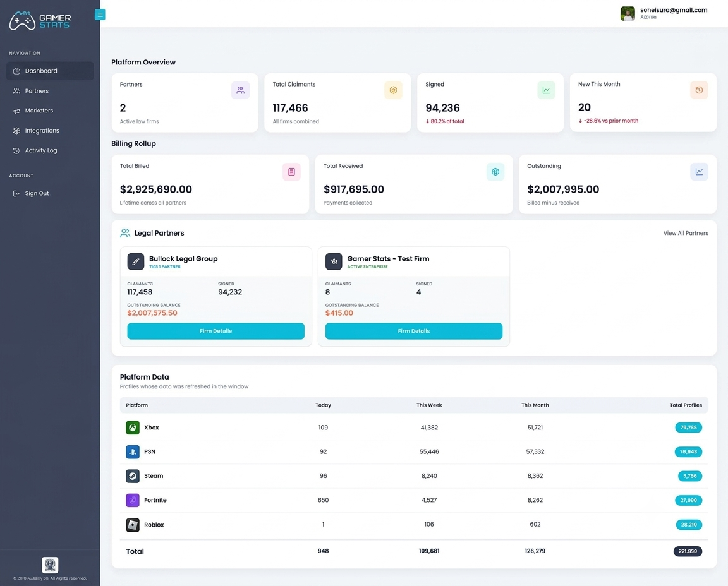This screenshot has width=728, height=586.
Task: Click the Total Received teal icon
Action: 495,172
